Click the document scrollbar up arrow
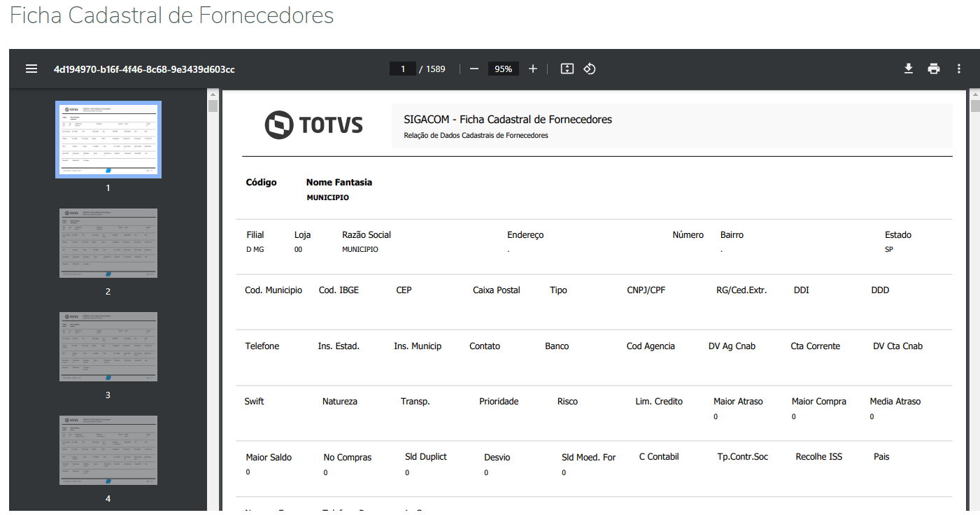Screen dimensions: 980x515 (x=974, y=94)
